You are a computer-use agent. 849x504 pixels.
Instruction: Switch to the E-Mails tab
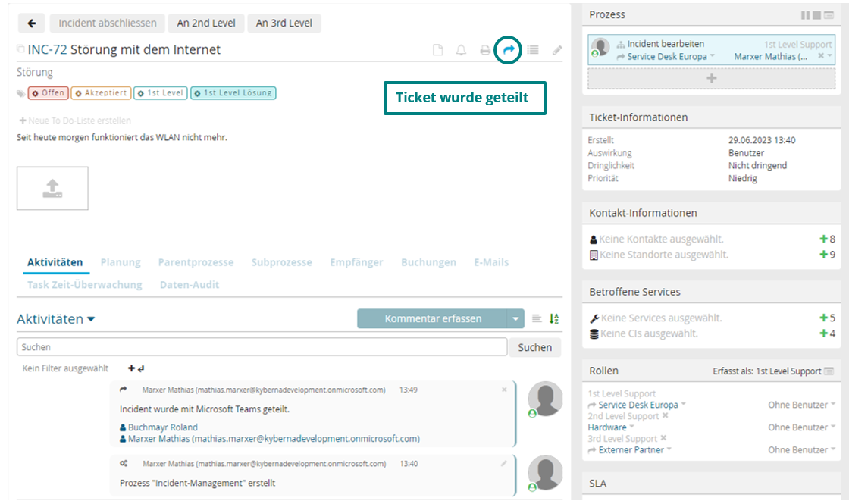pyautogui.click(x=490, y=262)
